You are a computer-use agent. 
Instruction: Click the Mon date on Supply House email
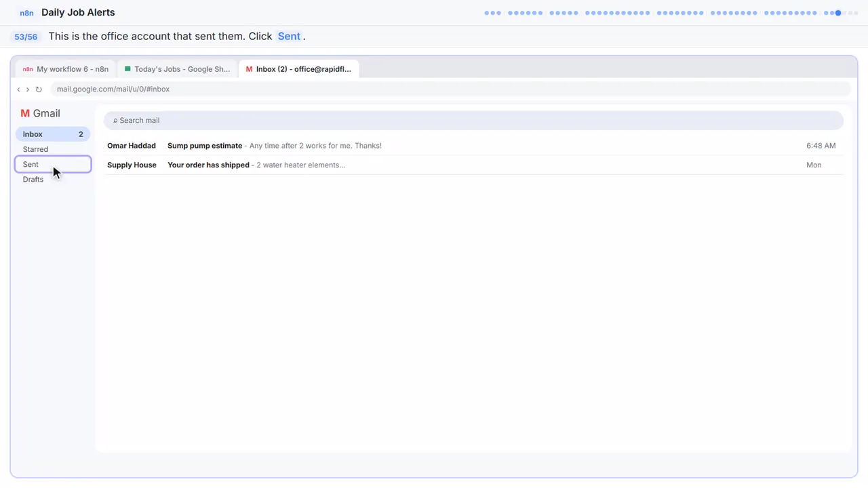[814, 165]
